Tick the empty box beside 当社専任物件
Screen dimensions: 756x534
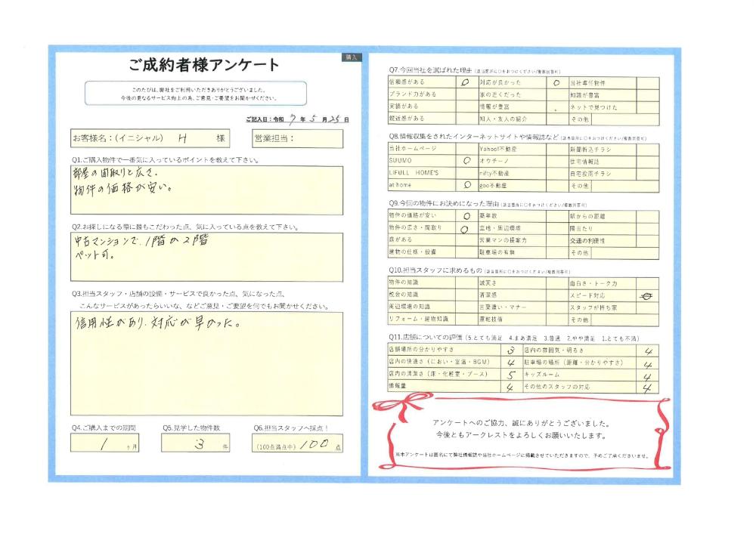coord(648,82)
